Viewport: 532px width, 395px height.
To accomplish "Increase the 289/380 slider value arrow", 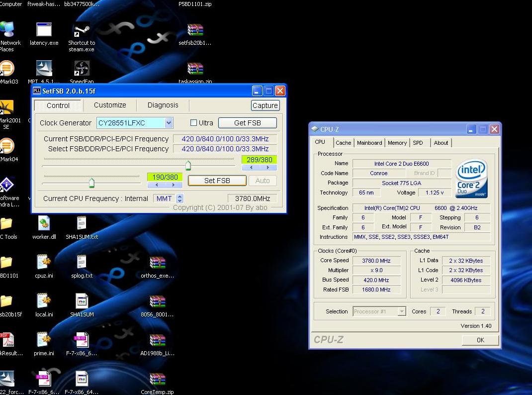I will [267, 167].
